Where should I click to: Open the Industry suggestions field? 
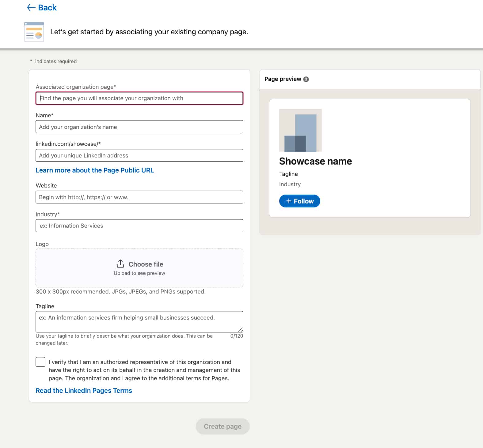[x=139, y=226]
